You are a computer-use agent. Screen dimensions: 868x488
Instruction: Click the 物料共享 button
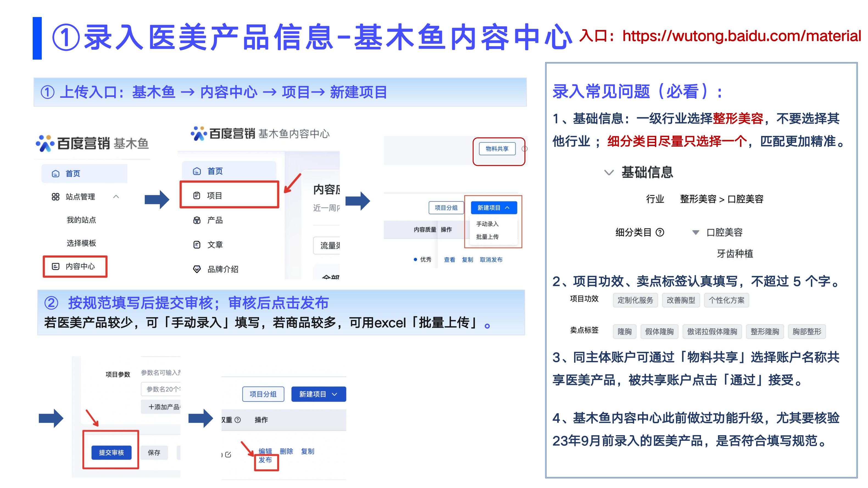[497, 149]
